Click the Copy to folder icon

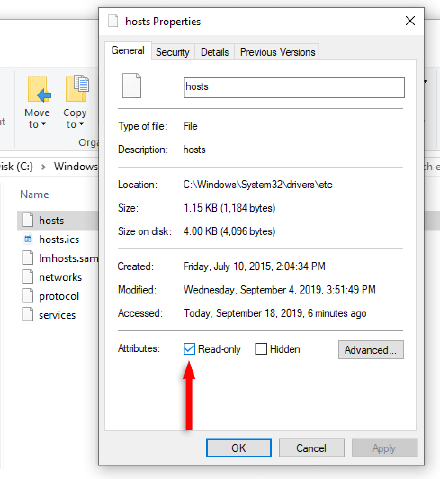click(x=77, y=89)
